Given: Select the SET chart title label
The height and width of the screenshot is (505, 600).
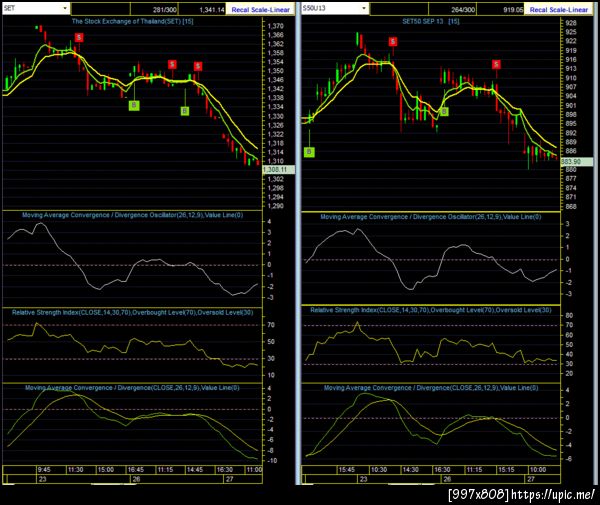Looking at the screenshot, I should (x=132, y=21).
